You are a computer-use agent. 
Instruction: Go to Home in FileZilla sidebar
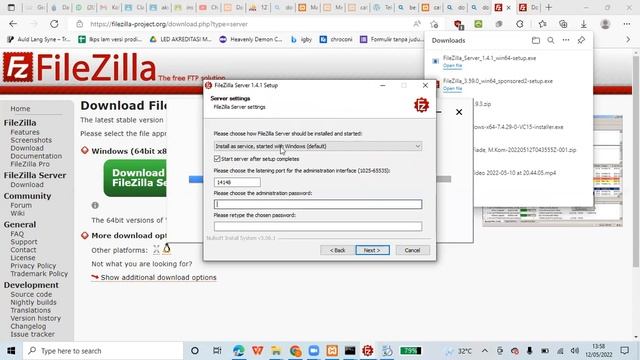tap(20, 109)
